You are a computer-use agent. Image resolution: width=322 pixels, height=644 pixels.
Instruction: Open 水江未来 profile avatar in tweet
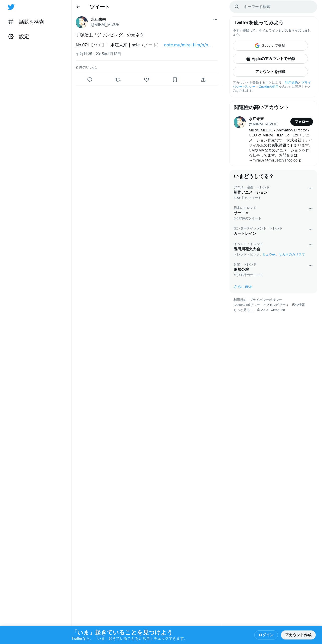82,22
